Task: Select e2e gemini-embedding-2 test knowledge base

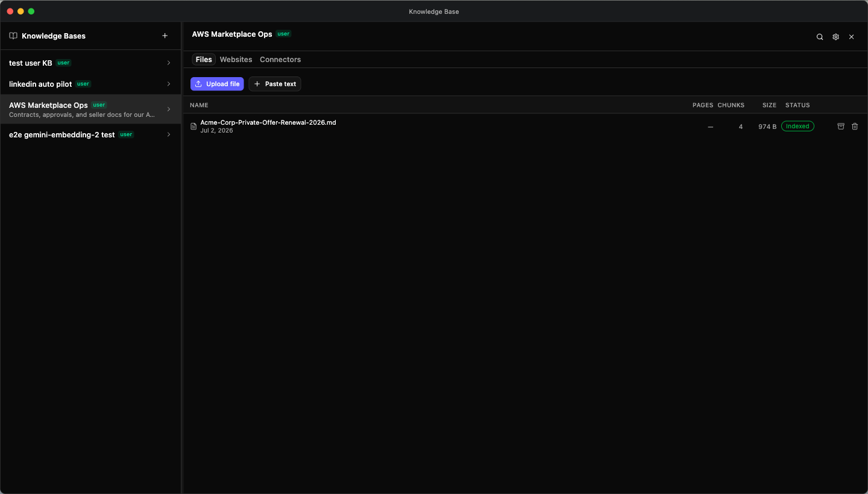Action: point(90,134)
